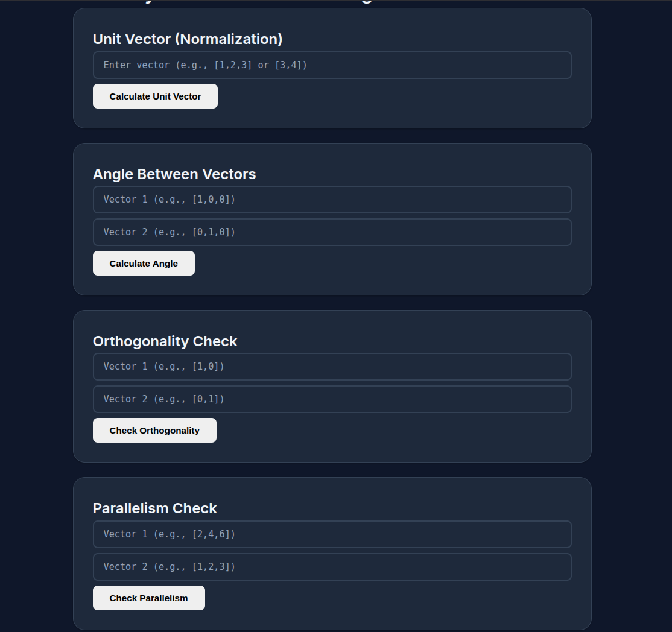Image resolution: width=672 pixels, height=632 pixels.
Task: Click the Unit Vector (Normalization) heading
Action: coord(188,39)
